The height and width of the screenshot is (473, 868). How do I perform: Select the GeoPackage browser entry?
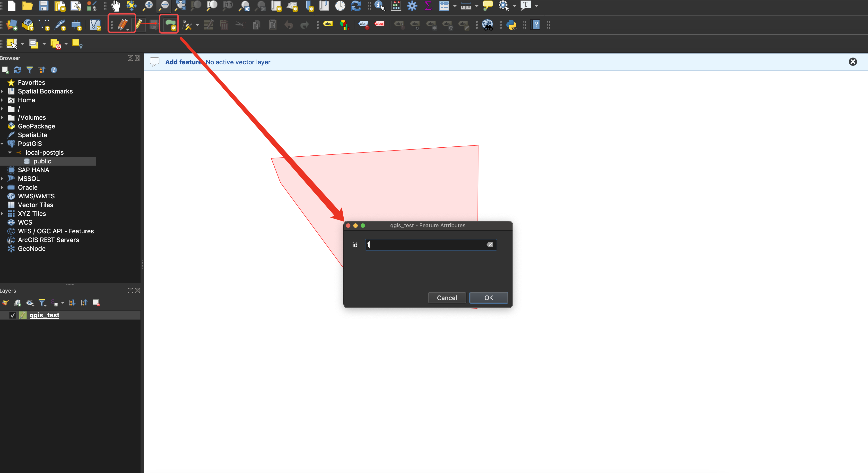(36, 126)
